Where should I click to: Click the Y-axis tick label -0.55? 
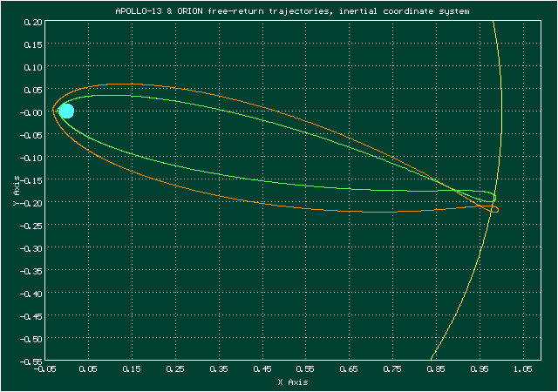pos(31,362)
